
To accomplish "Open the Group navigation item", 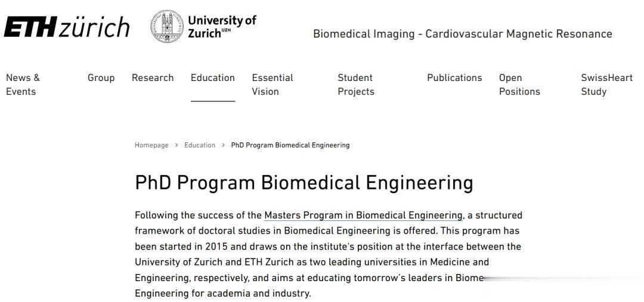I will (x=101, y=78).
